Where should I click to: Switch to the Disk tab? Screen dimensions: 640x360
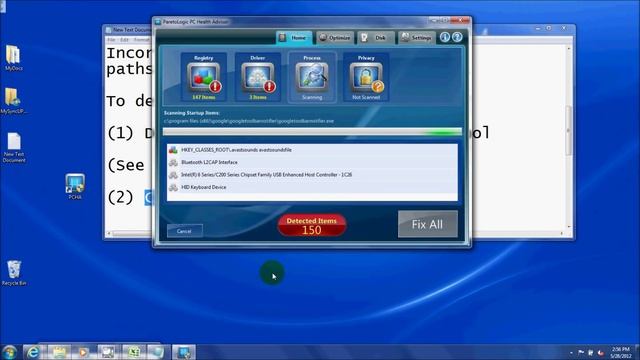376,38
